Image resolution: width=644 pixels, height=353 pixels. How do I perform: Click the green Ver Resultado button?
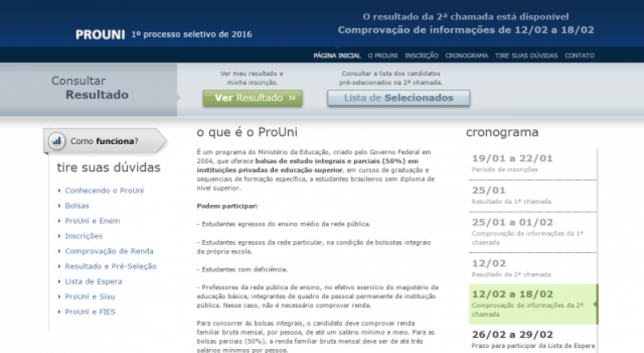pyautogui.click(x=253, y=98)
